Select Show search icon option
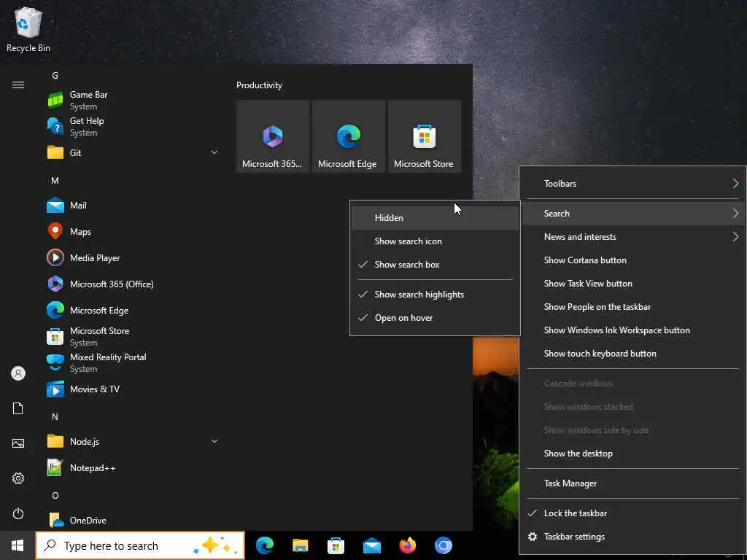Viewport: 747px width, 560px height. click(435, 241)
